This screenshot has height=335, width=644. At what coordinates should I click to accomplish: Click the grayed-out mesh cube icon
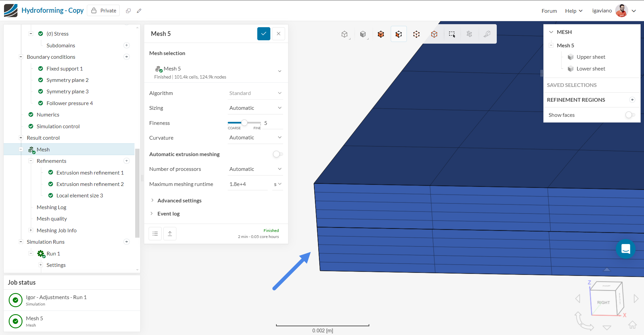pyautogui.click(x=470, y=34)
